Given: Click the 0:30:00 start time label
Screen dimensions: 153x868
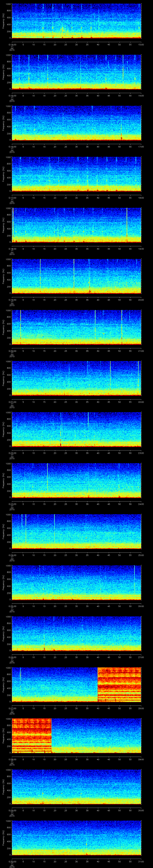Looking at the screenshot, I should 12,862.
